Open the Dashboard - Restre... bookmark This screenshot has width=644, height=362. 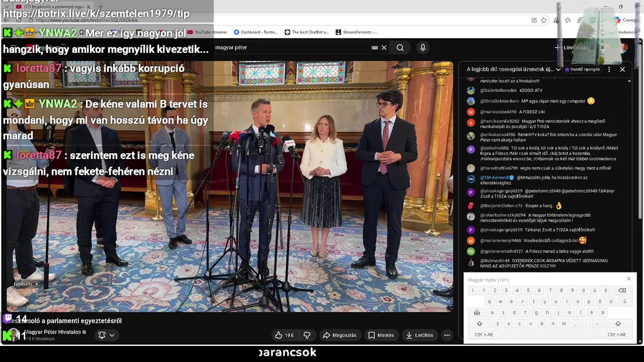pos(256,32)
